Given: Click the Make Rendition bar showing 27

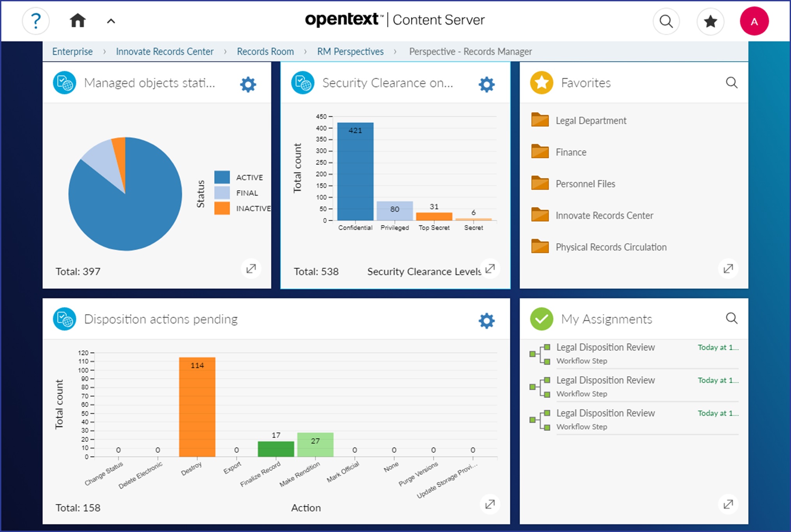Looking at the screenshot, I should [315, 445].
